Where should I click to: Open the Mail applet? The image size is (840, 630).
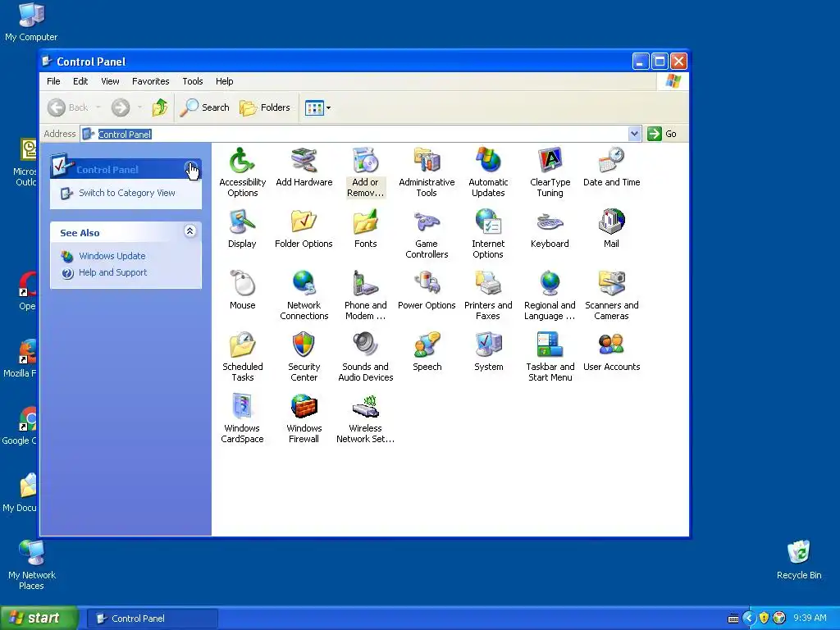coord(611,229)
